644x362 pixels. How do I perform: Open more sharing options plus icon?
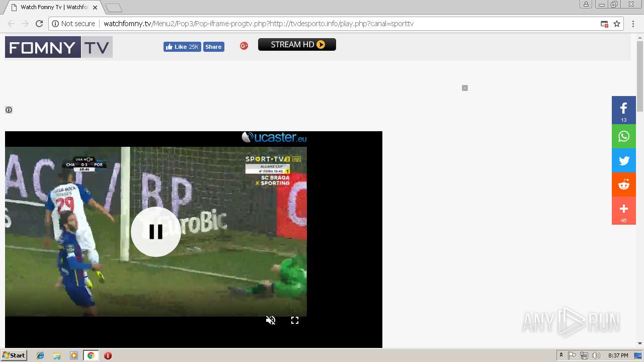pyautogui.click(x=624, y=211)
